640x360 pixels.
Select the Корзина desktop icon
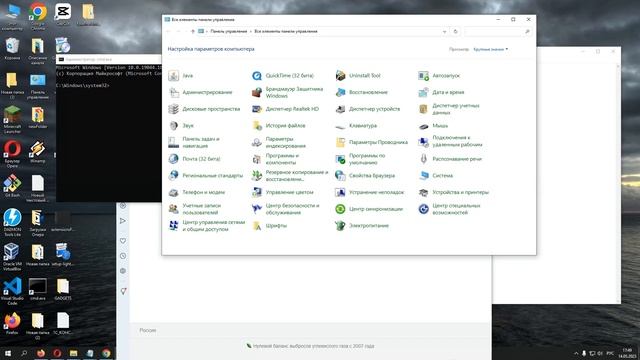[12, 49]
